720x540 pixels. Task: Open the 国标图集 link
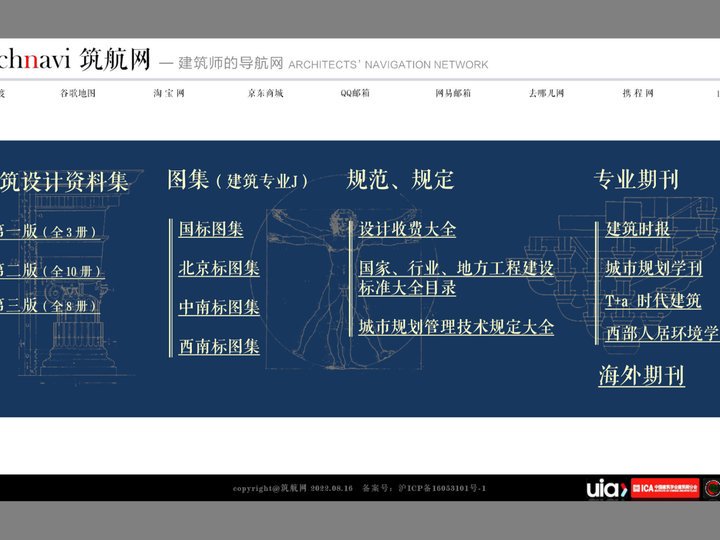pos(211,229)
